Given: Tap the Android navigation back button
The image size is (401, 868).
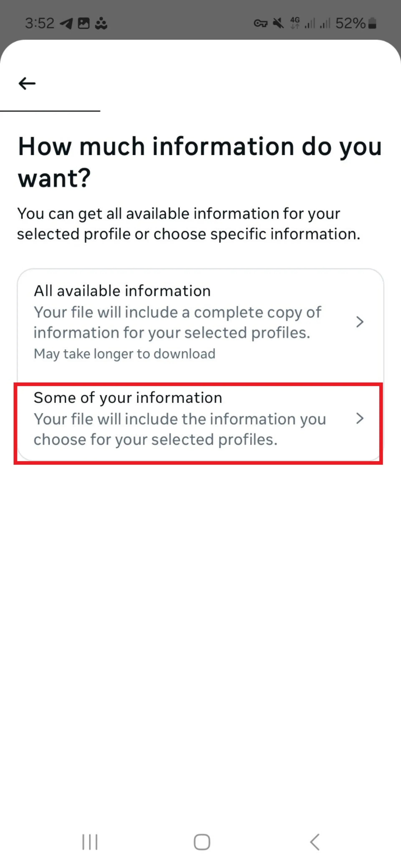Looking at the screenshot, I should (314, 842).
